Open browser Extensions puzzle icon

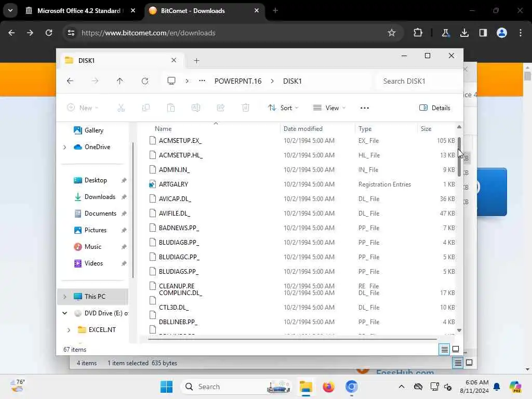click(418, 33)
